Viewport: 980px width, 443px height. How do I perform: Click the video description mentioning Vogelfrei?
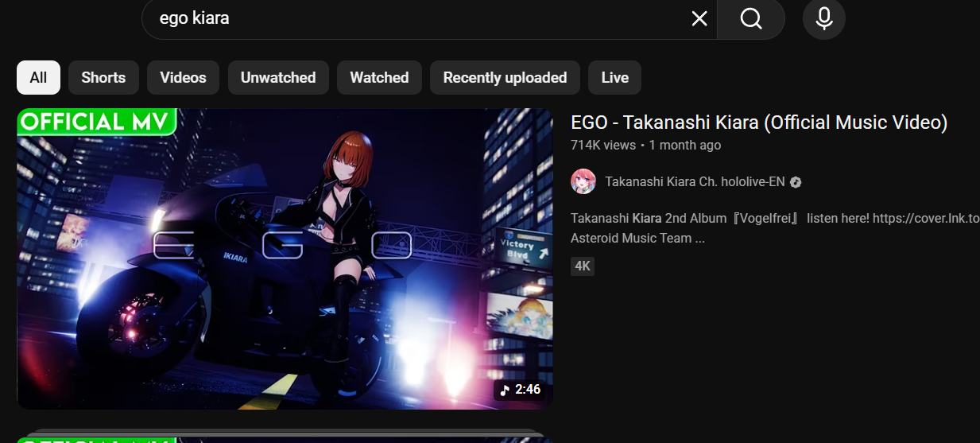pos(775,227)
